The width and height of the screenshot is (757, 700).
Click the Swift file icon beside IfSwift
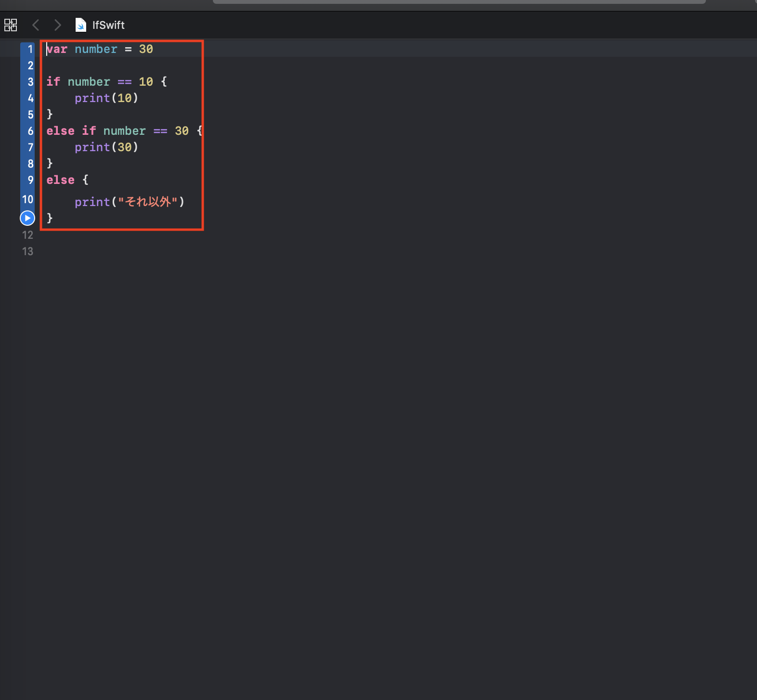coord(81,25)
